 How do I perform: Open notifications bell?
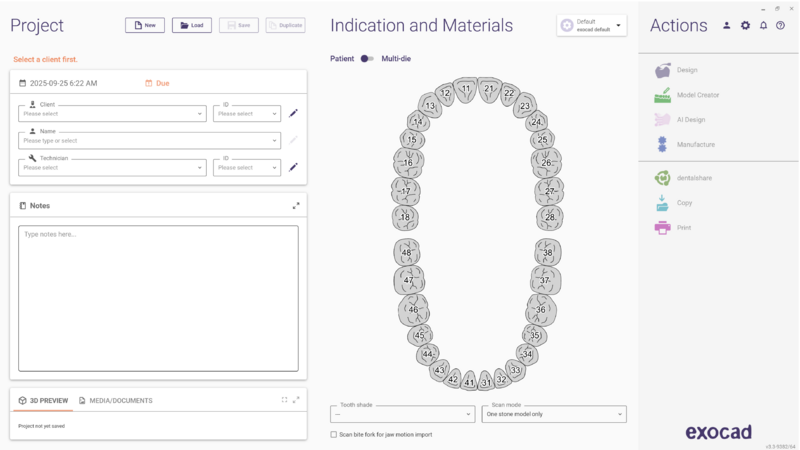[763, 26]
